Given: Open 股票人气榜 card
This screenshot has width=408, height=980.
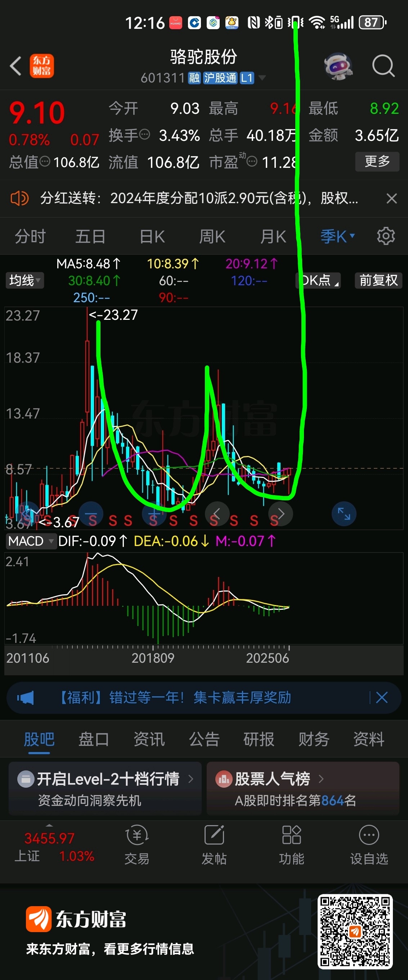Looking at the screenshot, I should 303,788.
